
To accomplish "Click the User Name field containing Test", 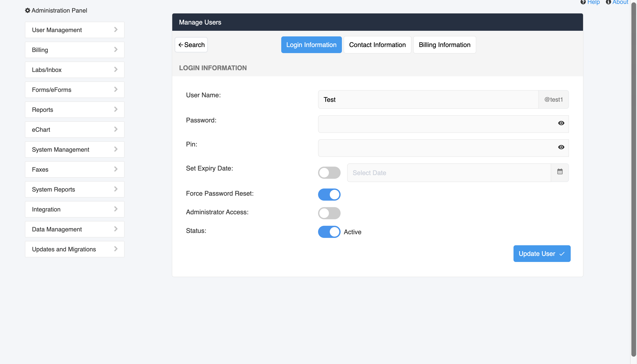I will click(x=428, y=99).
